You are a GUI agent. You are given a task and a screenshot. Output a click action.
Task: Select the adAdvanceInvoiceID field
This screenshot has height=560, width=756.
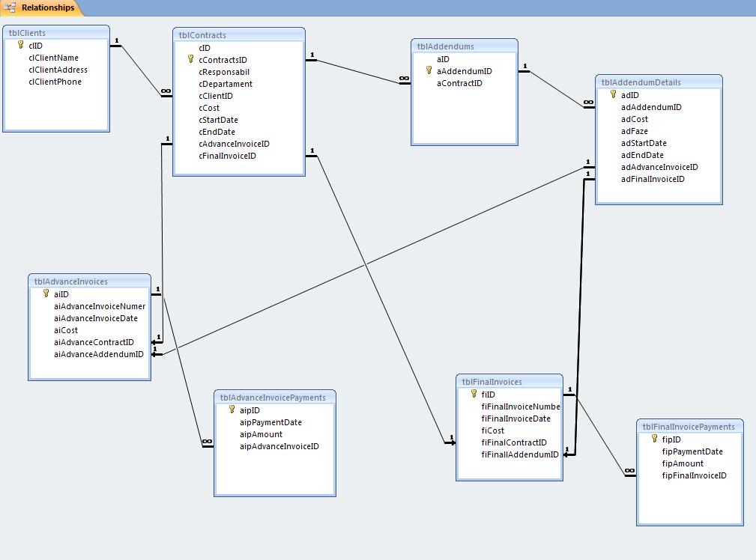click(x=659, y=167)
